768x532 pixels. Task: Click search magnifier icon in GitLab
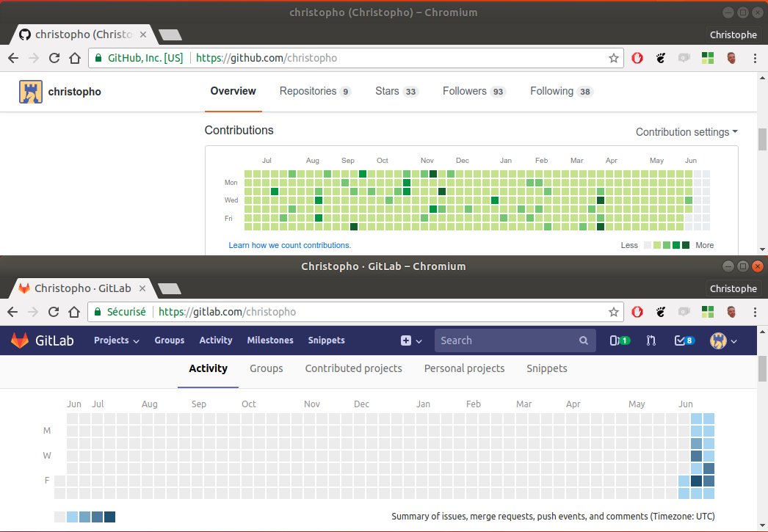(584, 340)
